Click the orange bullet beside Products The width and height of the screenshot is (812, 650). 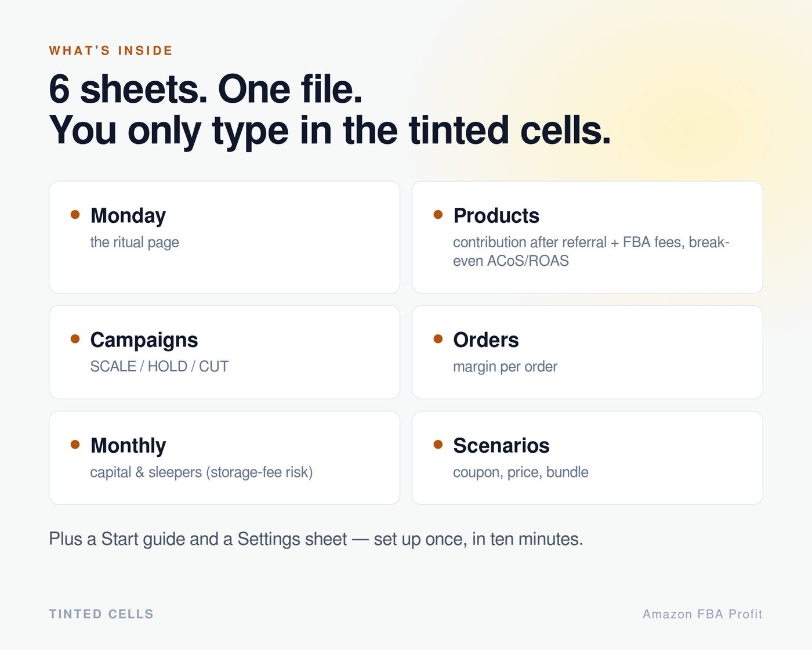coord(438,215)
